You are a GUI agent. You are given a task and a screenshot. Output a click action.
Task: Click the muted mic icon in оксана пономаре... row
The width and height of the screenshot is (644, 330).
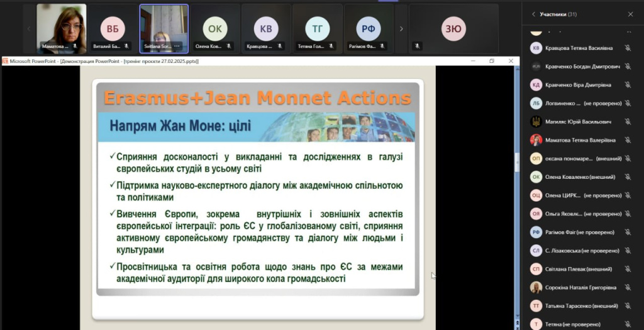tap(628, 159)
